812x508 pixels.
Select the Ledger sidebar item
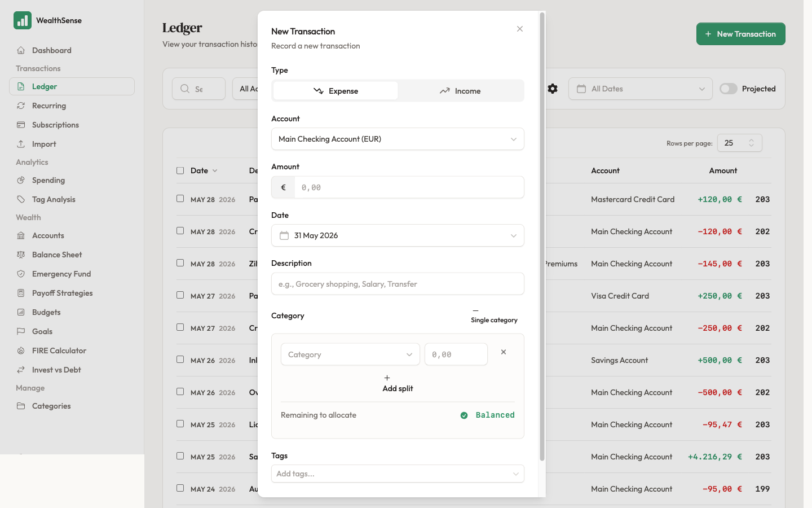pyautogui.click(x=72, y=86)
